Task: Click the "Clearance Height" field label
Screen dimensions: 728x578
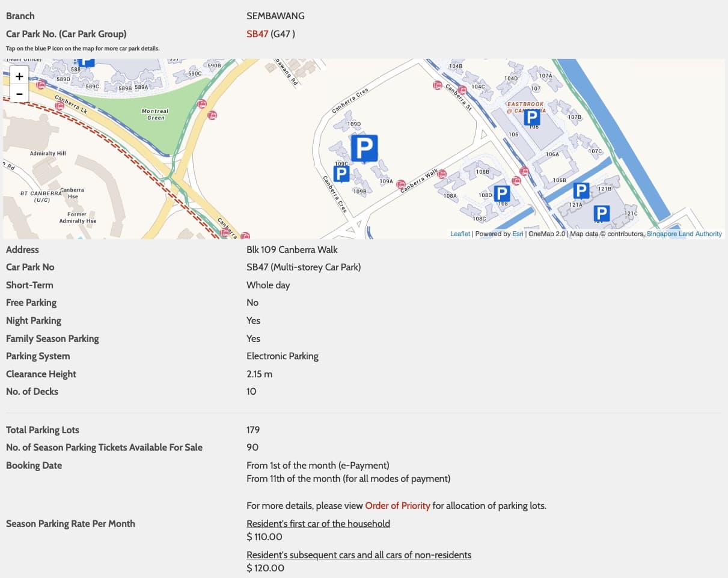Action: (x=41, y=374)
